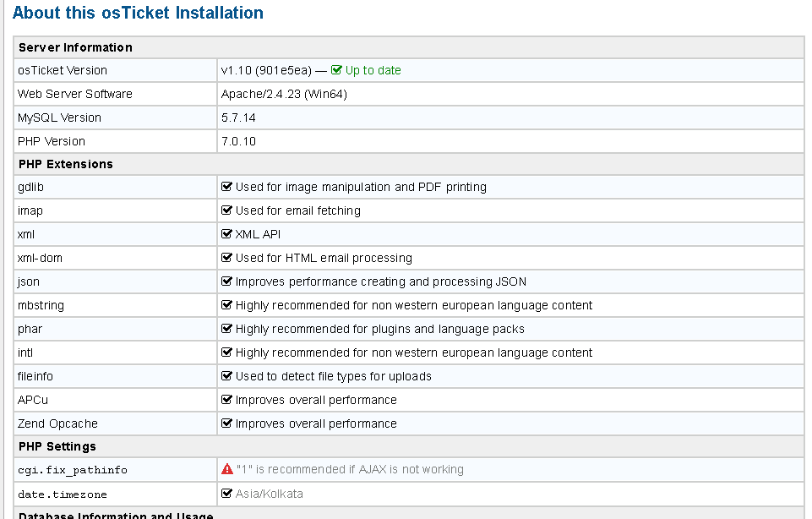Click the check icon in fileinfo row
Viewport: 812px width, 519px height.
point(226,376)
